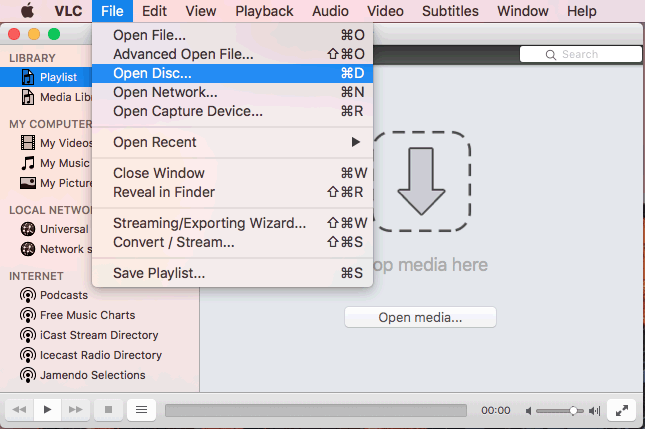
Task: Choose Open File... from File menu
Action: (232, 35)
